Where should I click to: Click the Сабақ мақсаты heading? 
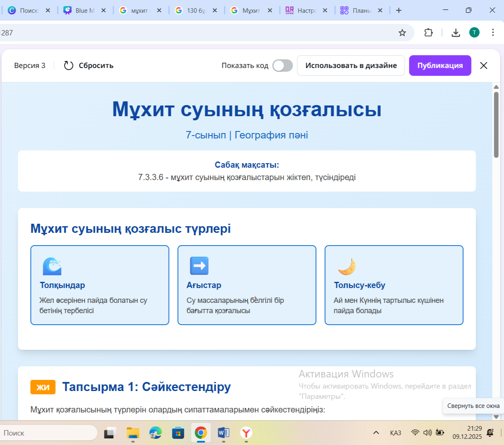point(247,165)
